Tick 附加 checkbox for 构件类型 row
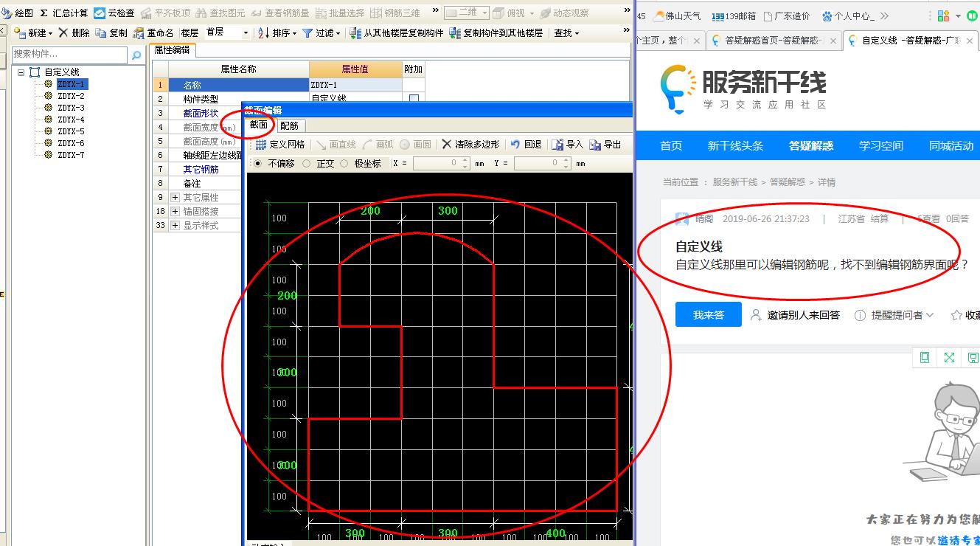The height and width of the screenshot is (546, 980). 414,99
